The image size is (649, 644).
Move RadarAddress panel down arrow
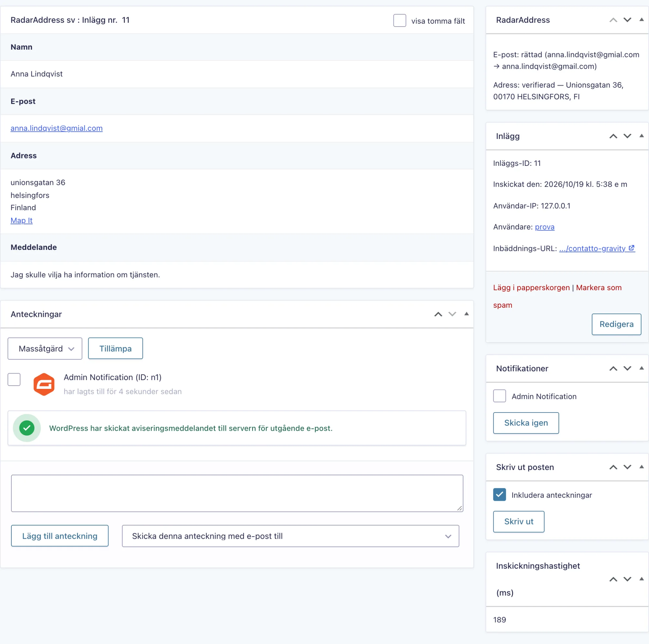point(627,20)
